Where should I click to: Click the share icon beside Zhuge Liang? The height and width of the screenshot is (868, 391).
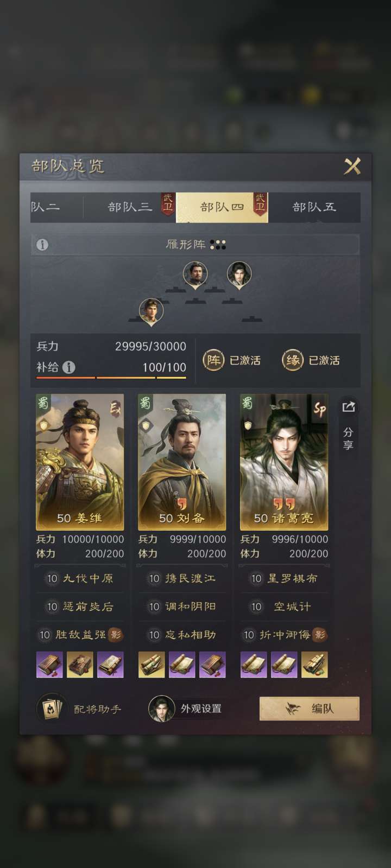348,406
